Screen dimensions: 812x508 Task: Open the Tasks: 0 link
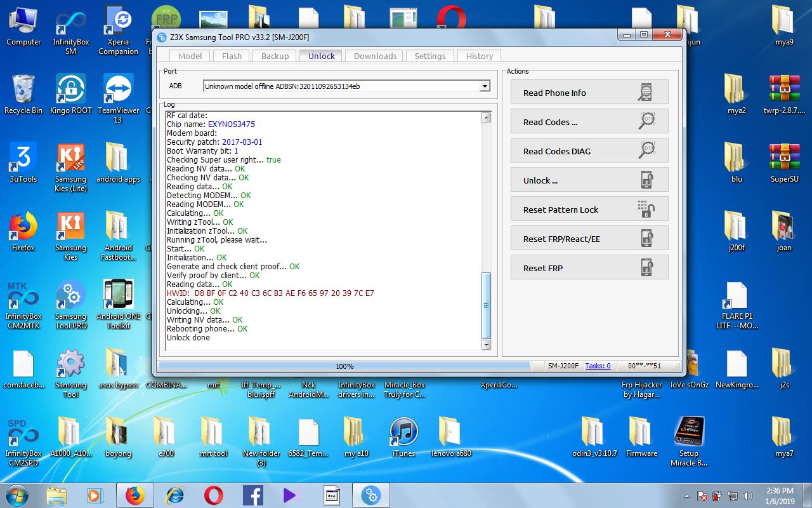click(598, 366)
